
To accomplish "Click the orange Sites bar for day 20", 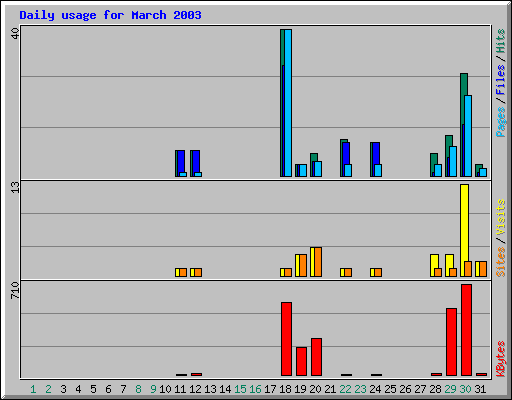I will (318, 262).
